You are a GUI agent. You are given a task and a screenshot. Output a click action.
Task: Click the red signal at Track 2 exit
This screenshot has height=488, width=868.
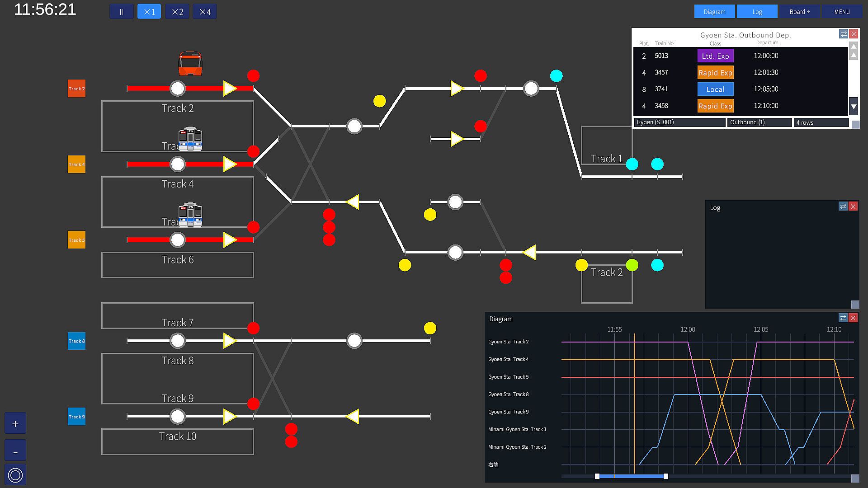(x=254, y=76)
